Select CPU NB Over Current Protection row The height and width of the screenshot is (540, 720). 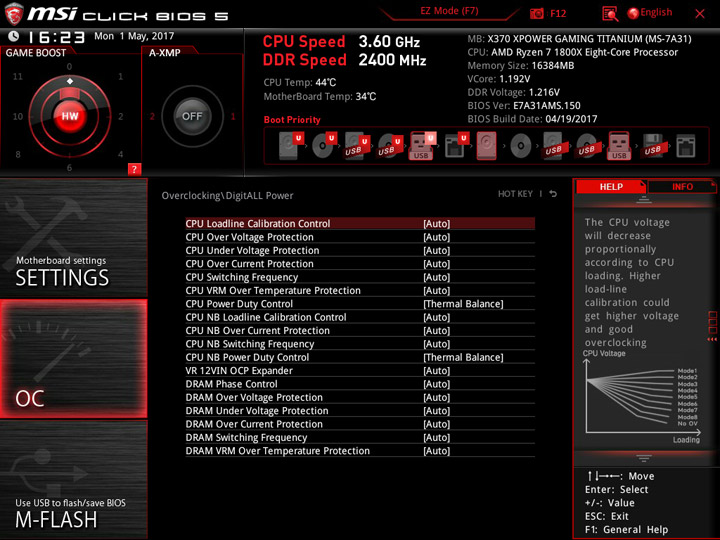click(360, 331)
